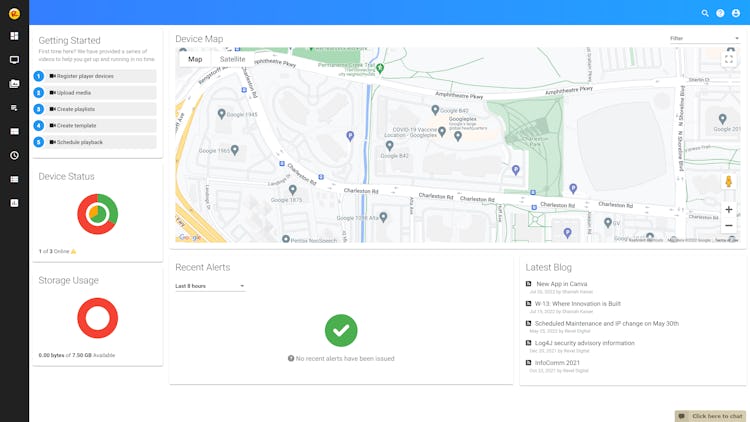Zoom in on the device map
The width and height of the screenshot is (750, 422).
click(728, 210)
